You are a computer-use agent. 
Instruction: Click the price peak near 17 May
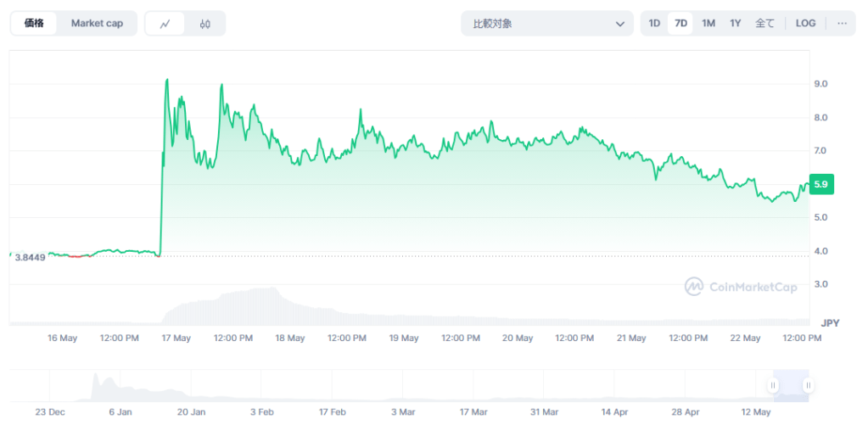click(x=167, y=80)
